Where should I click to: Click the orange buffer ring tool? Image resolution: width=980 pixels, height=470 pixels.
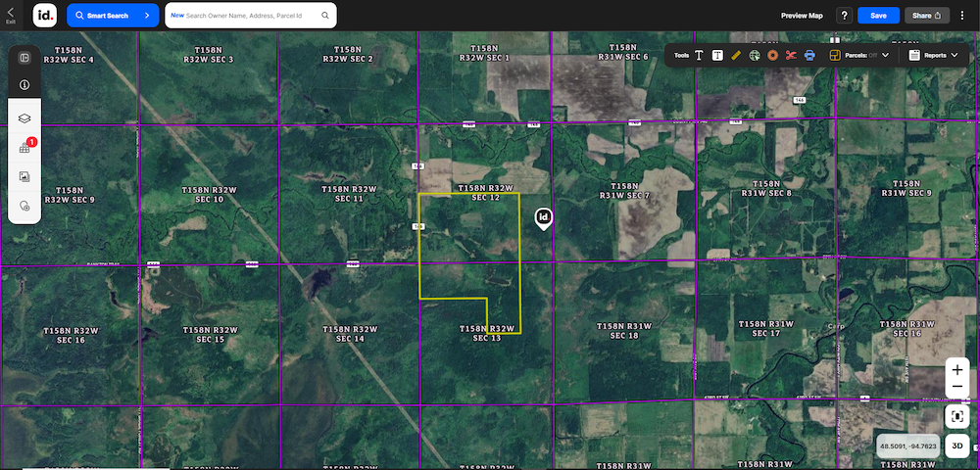click(772, 56)
